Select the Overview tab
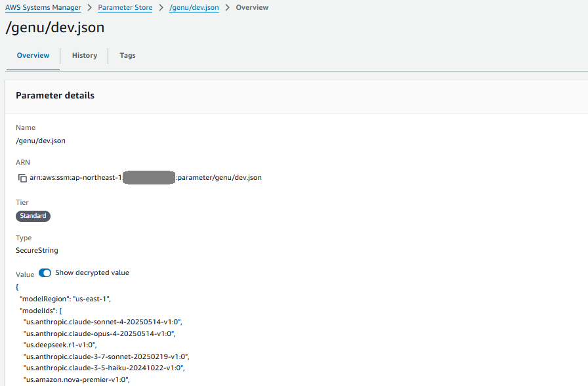This screenshot has height=386, width=588. [x=33, y=56]
